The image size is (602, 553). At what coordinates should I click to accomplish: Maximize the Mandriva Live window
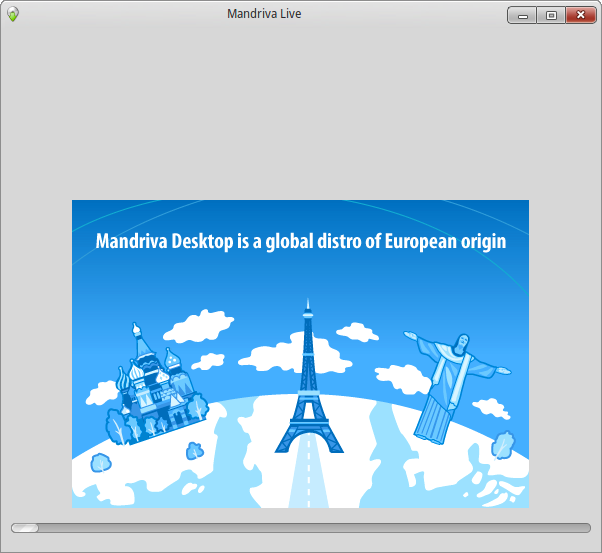pyautogui.click(x=550, y=15)
